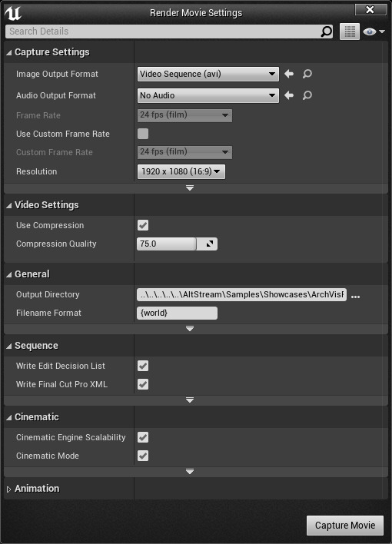Click the Output Directory path field
392x544 pixels.
click(x=241, y=294)
